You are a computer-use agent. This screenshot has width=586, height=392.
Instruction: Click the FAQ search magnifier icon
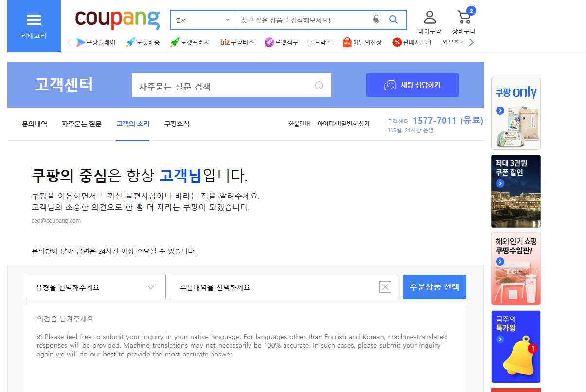320,86
